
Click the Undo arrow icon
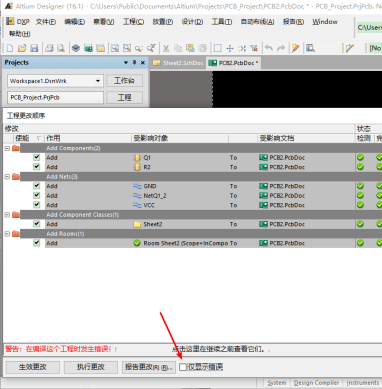pos(269,48)
